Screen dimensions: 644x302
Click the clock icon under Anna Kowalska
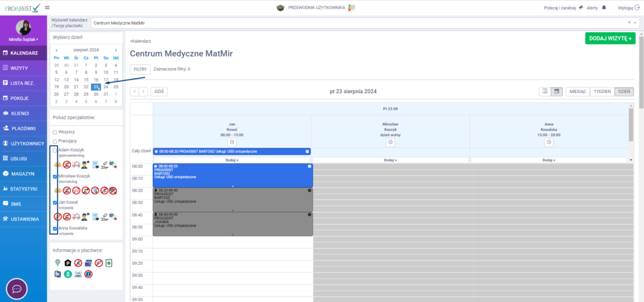pyautogui.click(x=548, y=142)
